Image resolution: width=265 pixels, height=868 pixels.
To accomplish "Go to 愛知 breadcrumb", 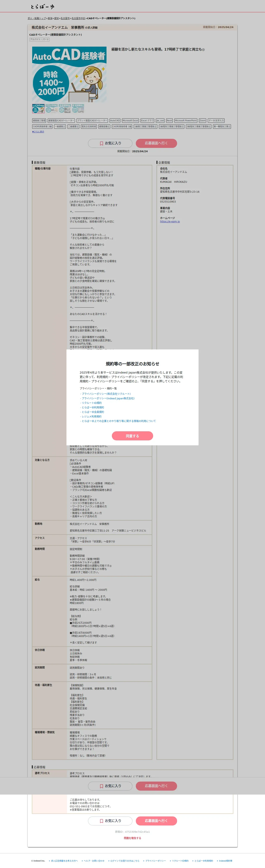I will tap(56, 18).
